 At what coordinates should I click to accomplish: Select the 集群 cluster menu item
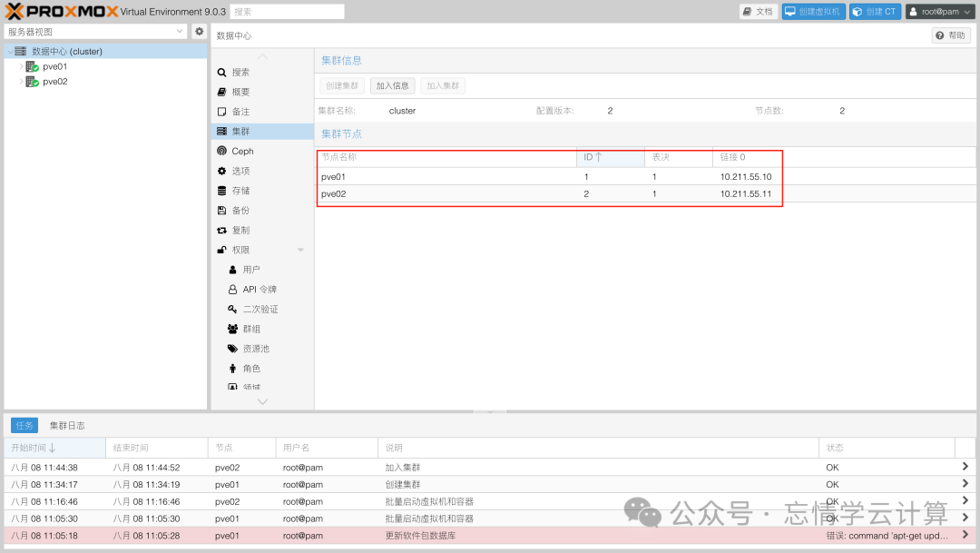(262, 132)
